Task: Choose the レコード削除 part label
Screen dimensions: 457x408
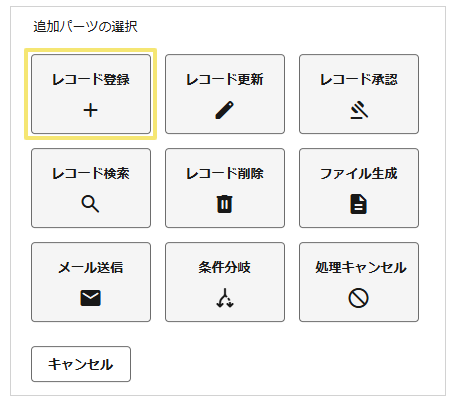Action: [x=225, y=173]
